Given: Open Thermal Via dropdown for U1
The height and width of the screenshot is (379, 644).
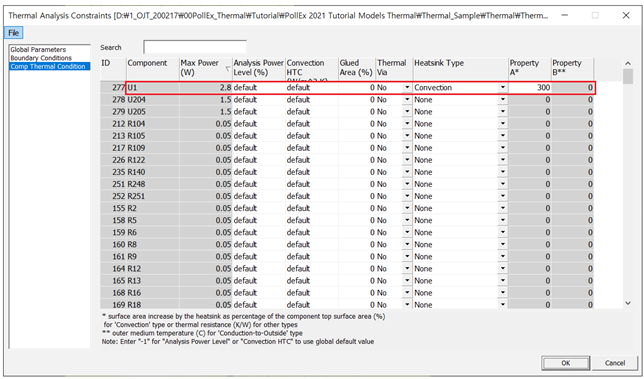Looking at the screenshot, I should tap(407, 87).
